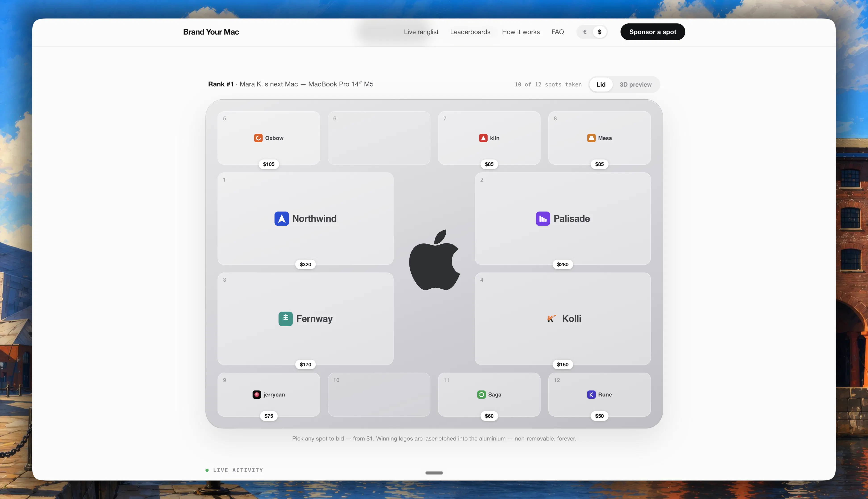868x499 pixels.
Task: Click the Palisade purple bars icon
Action: [543, 219]
